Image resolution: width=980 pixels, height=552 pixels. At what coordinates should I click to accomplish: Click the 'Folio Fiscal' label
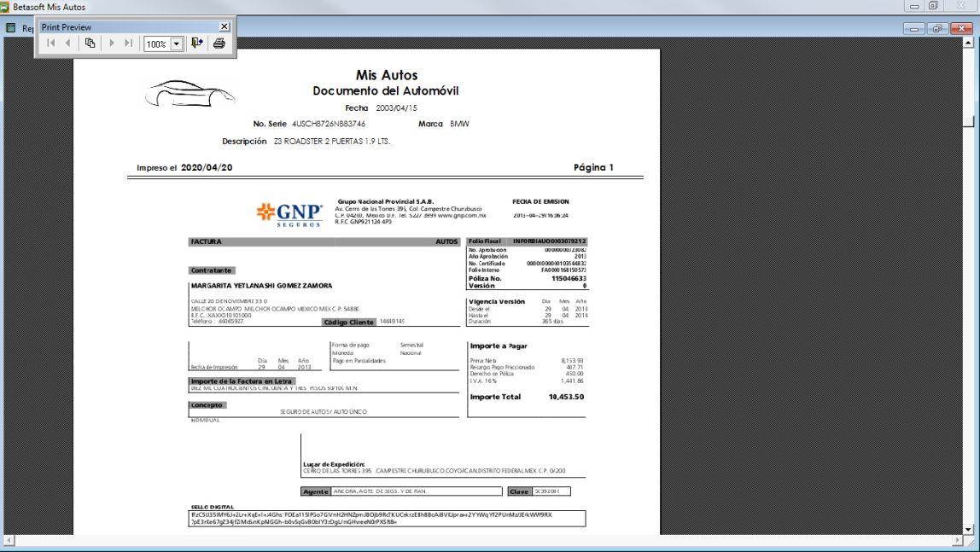tap(484, 241)
